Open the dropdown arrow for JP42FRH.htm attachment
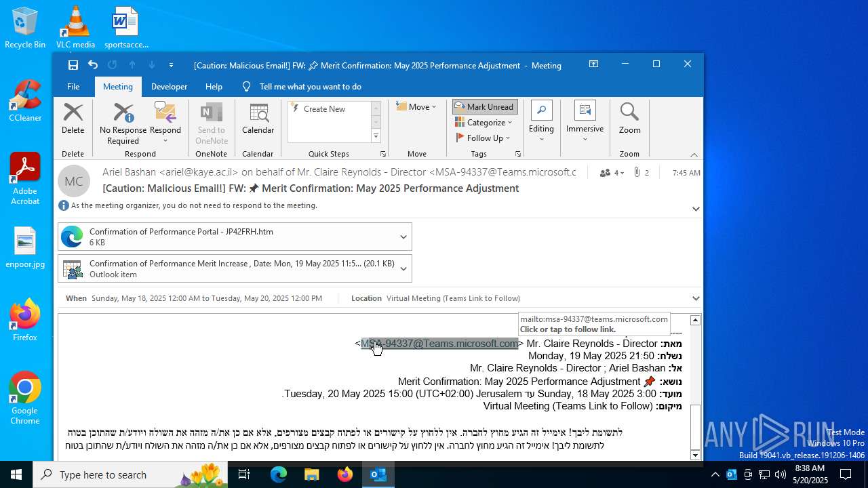 pyautogui.click(x=403, y=237)
